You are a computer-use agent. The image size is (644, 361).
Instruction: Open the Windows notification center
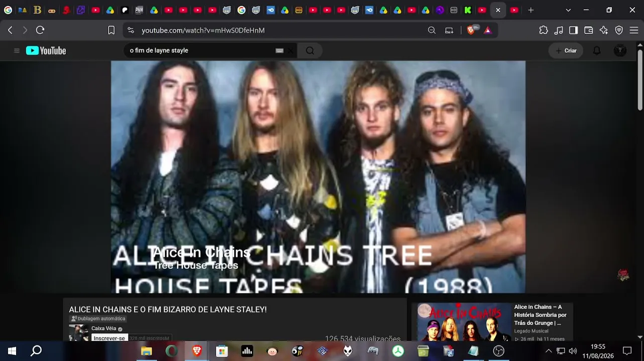pyautogui.click(x=627, y=351)
